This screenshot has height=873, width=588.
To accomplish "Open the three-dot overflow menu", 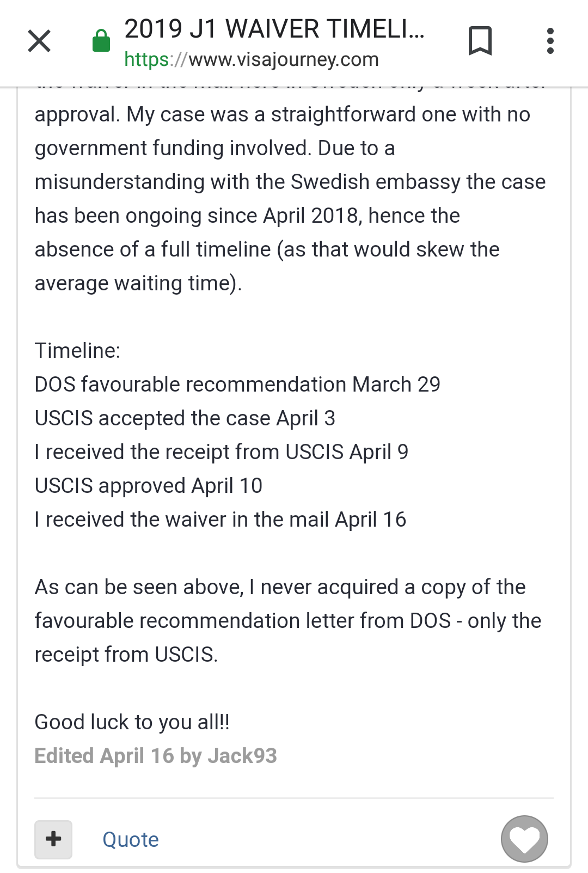I will coord(550,41).
